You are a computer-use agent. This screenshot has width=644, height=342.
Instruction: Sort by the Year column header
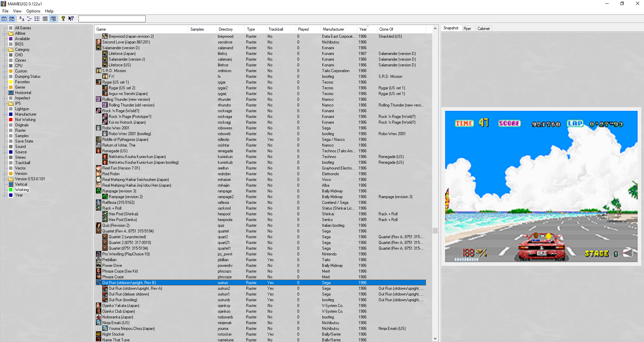coord(367,29)
